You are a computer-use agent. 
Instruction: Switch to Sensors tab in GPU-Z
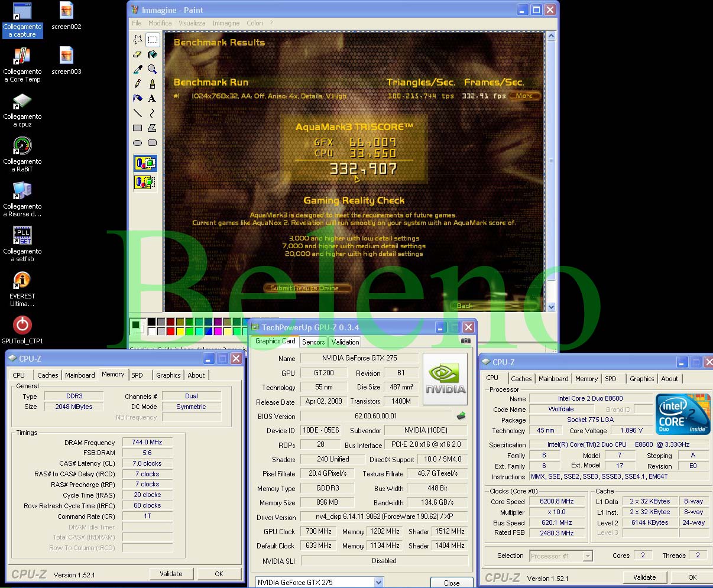click(x=313, y=342)
